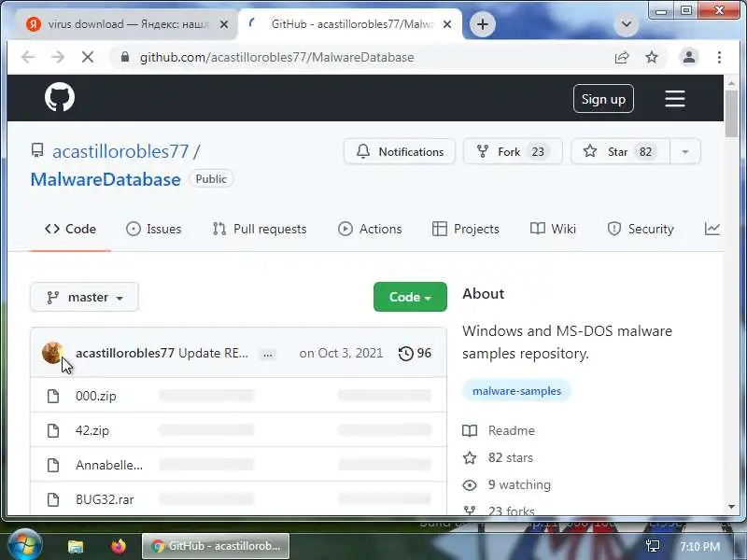The width and height of the screenshot is (747, 560).
Task: Open the Annabelle... file
Action: [109, 465]
